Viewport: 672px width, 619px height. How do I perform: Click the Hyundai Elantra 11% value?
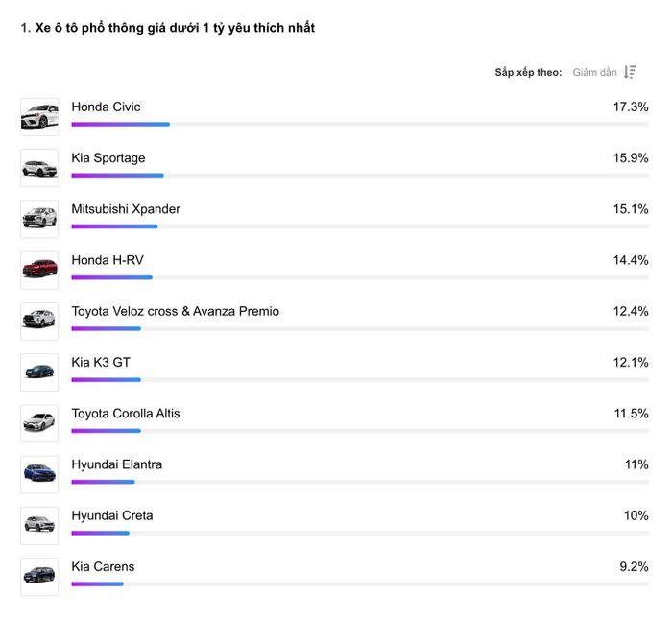[x=636, y=464]
